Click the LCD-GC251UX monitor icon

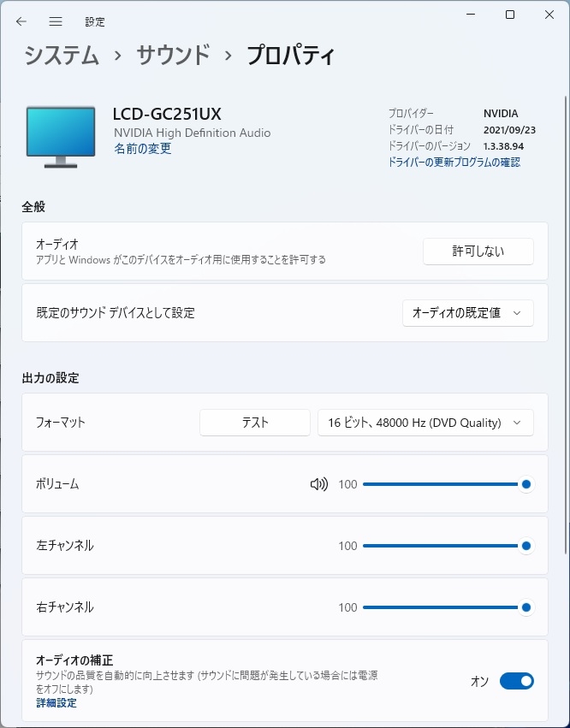click(61, 136)
